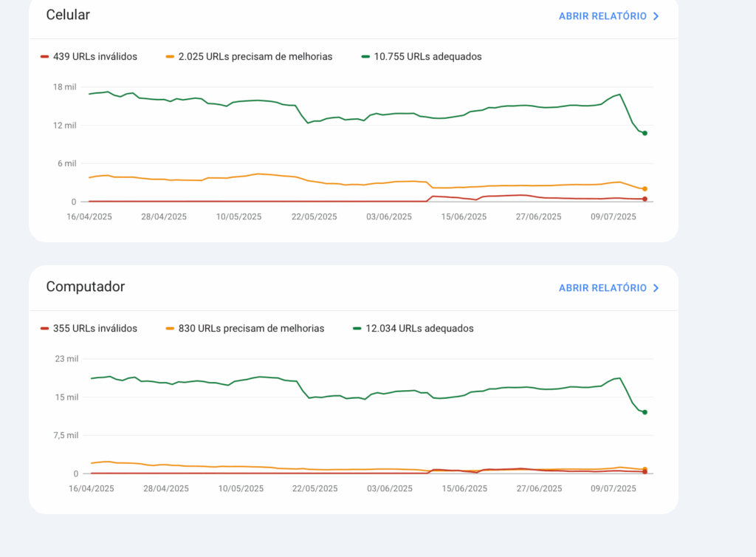
Task: Select the "355 URLs inválidos" legend label
Action: (94, 329)
